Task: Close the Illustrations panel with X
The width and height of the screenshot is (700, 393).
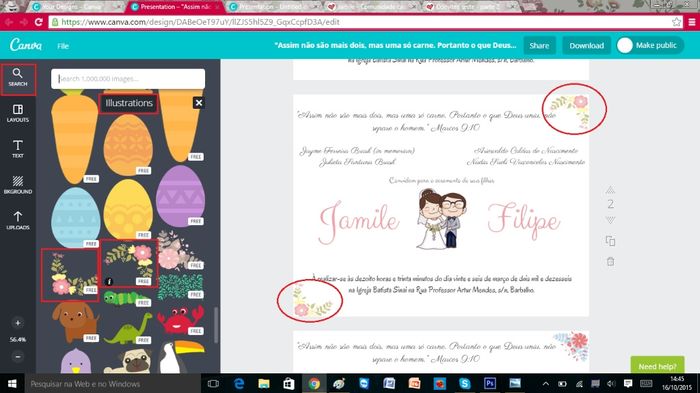Action: [x=199, y=103]
